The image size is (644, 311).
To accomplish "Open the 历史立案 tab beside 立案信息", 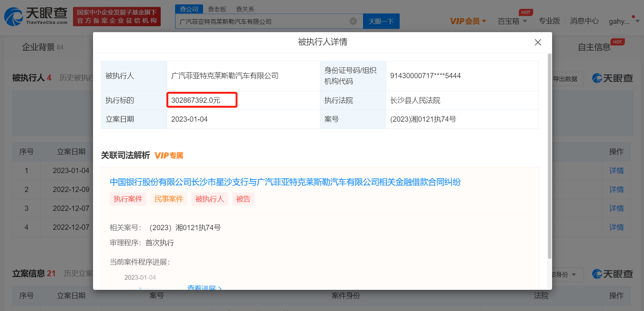I will (79, 274).
